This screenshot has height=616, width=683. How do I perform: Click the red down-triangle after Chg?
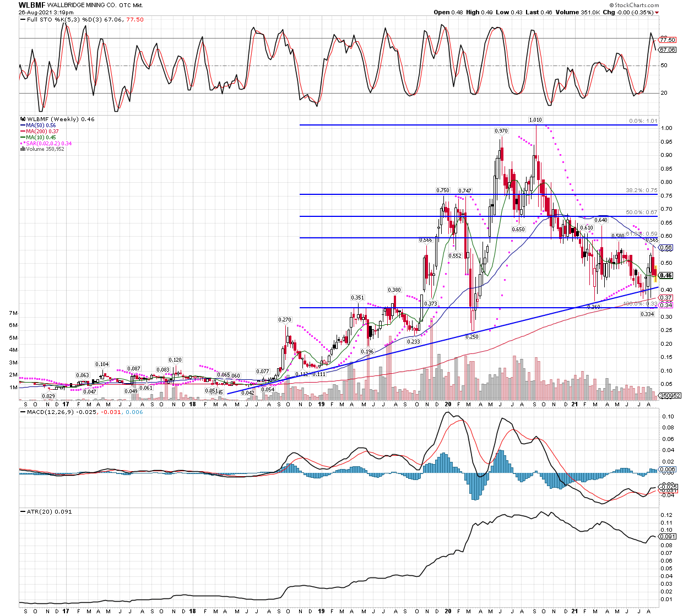(x=657, y=13)
